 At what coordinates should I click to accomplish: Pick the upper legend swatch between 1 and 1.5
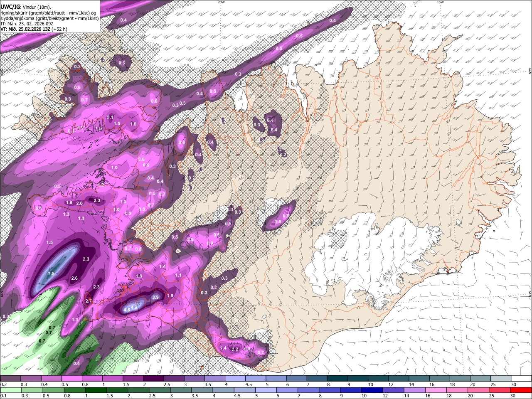[113, 378]
